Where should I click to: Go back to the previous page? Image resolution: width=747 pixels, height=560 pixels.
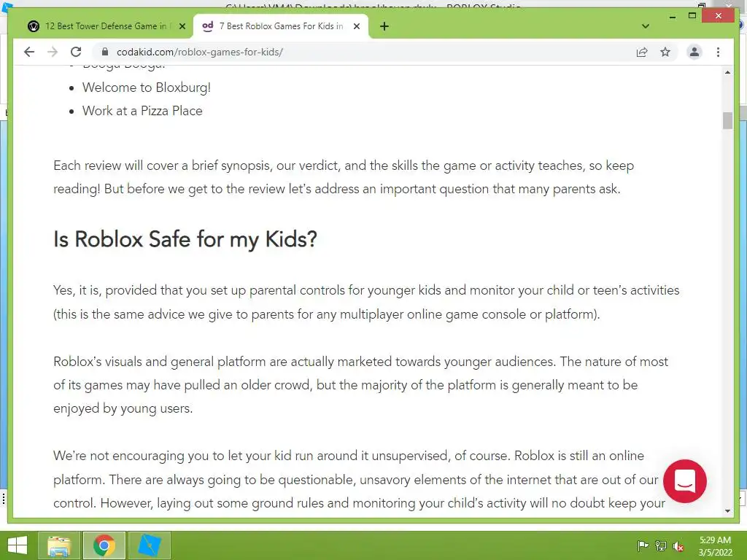point(29,52)
